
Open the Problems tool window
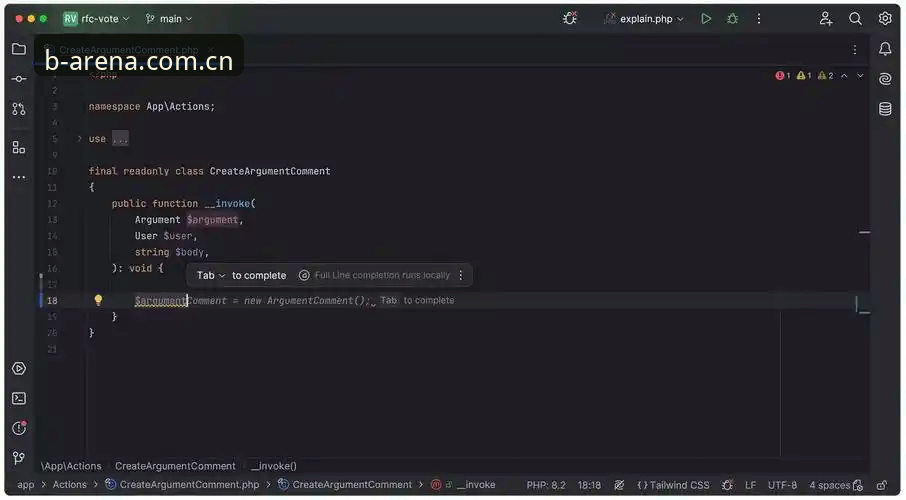coord(18,428)
